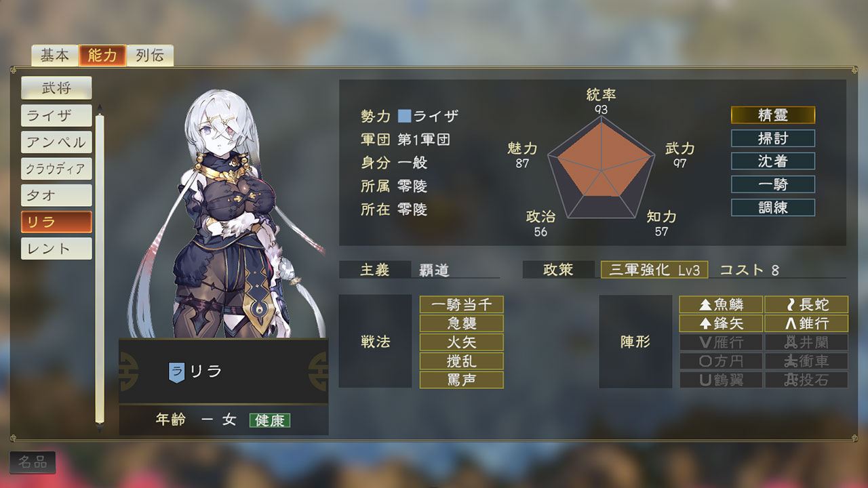Image resolution: width=868 pixels, height=488 pixels.
Task: Select クラウディア in the officer list
Action: [x=56, y=169]
